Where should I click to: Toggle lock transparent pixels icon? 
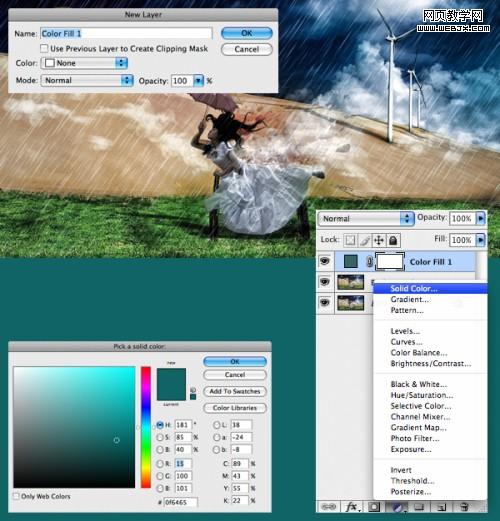tap(350, 240)
